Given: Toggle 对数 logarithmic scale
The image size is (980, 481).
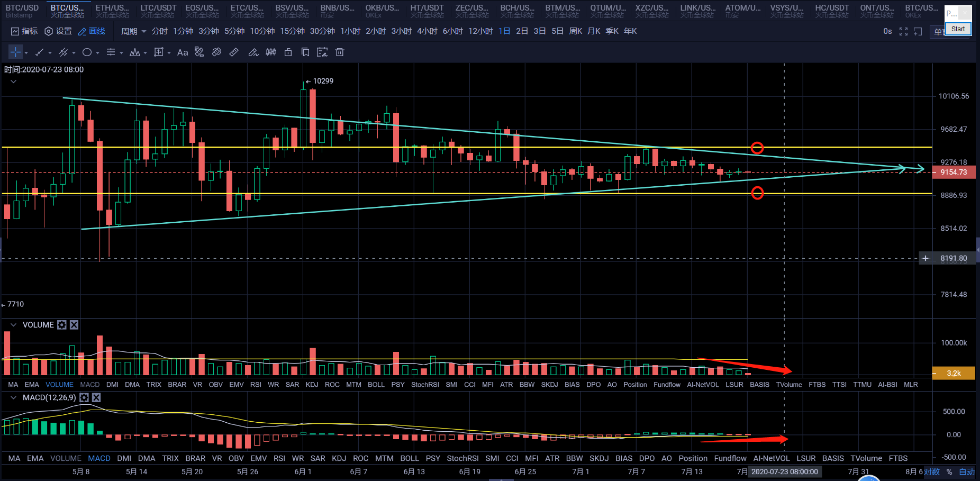Looking at the screenshot, I should click(932, 471).
